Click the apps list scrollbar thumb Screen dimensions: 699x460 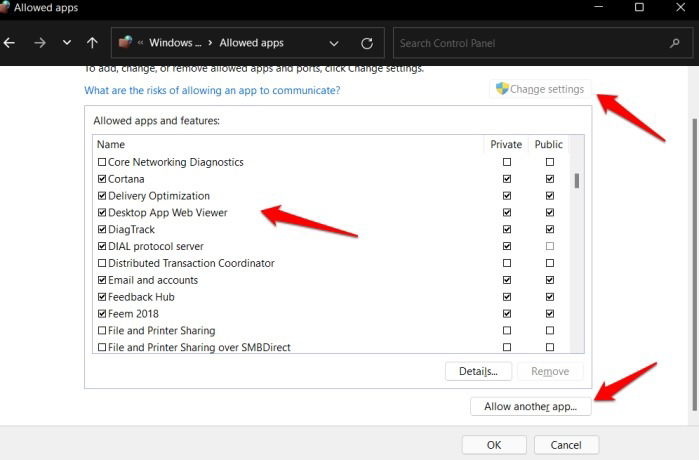click(577, 181)
